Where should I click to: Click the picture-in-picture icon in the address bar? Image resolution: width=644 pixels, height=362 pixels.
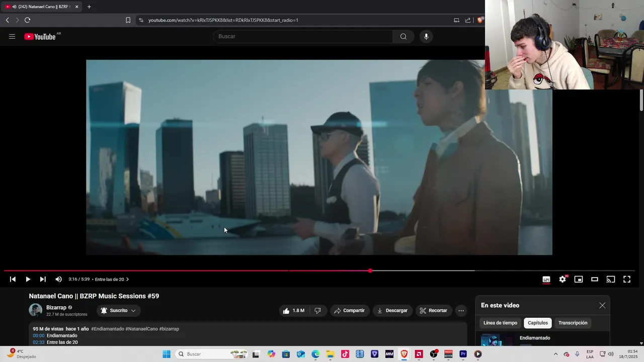click(456, 20)
